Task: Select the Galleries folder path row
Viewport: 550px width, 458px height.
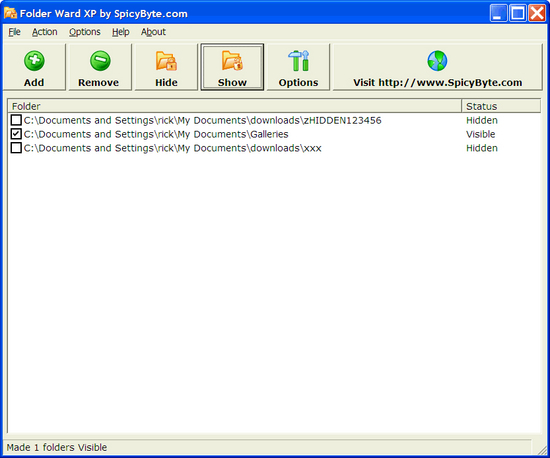Action: pyautogui.click(x=156, y=134)
